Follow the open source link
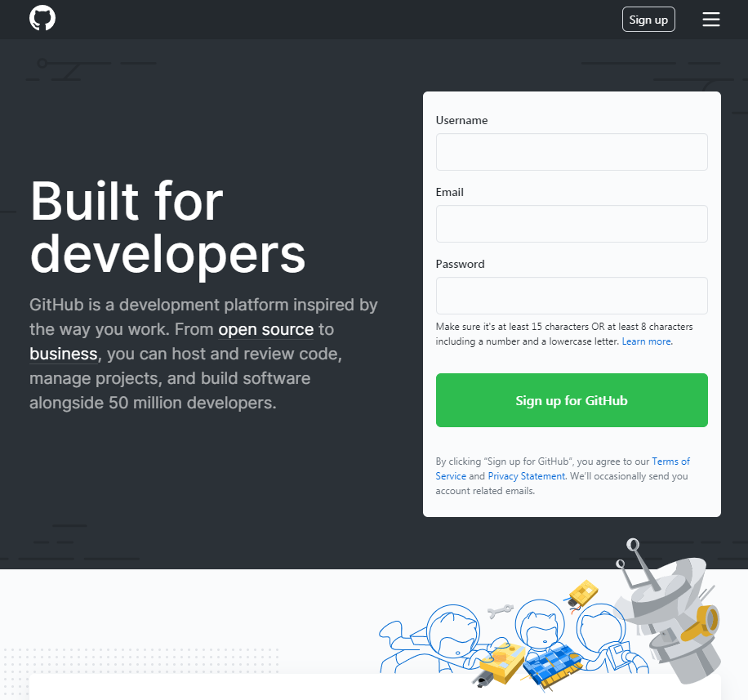 265,330
